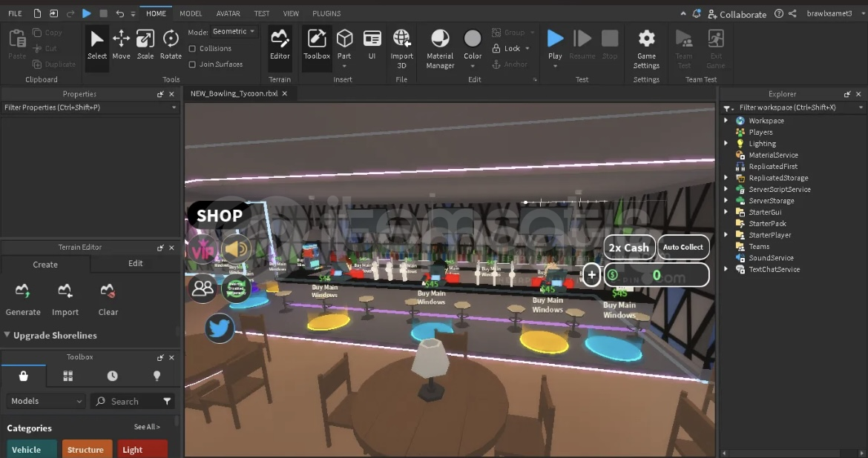Open Game Settings

click(x=647, y=49)
